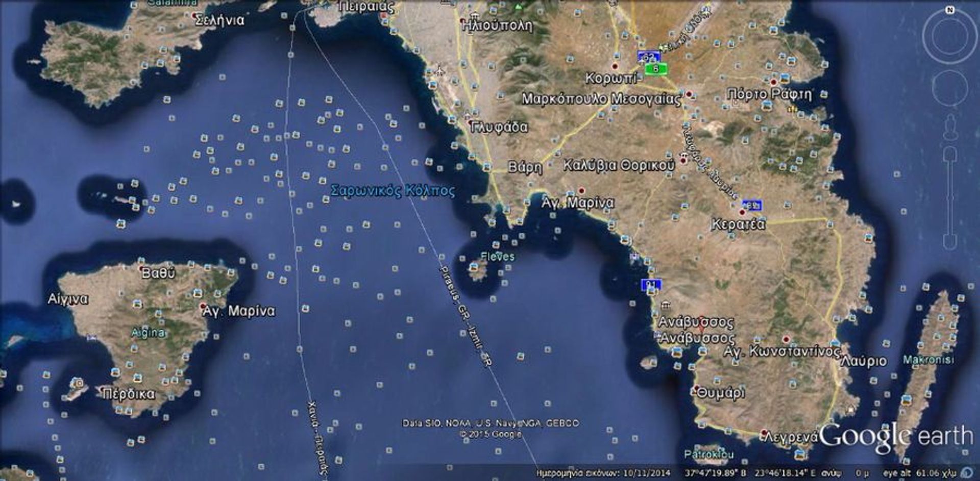
Task: Click the Θυμάρι place label
Action: [x=721, y=393]
